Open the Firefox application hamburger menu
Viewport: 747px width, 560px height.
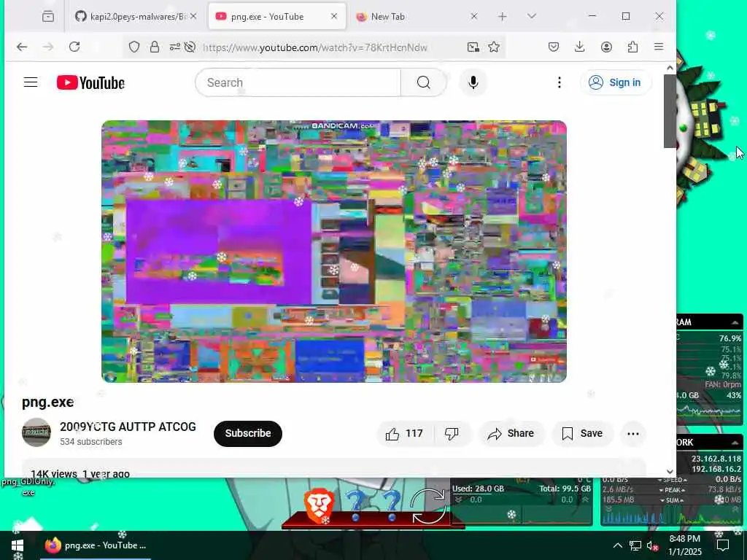click(x=659, y=47)
